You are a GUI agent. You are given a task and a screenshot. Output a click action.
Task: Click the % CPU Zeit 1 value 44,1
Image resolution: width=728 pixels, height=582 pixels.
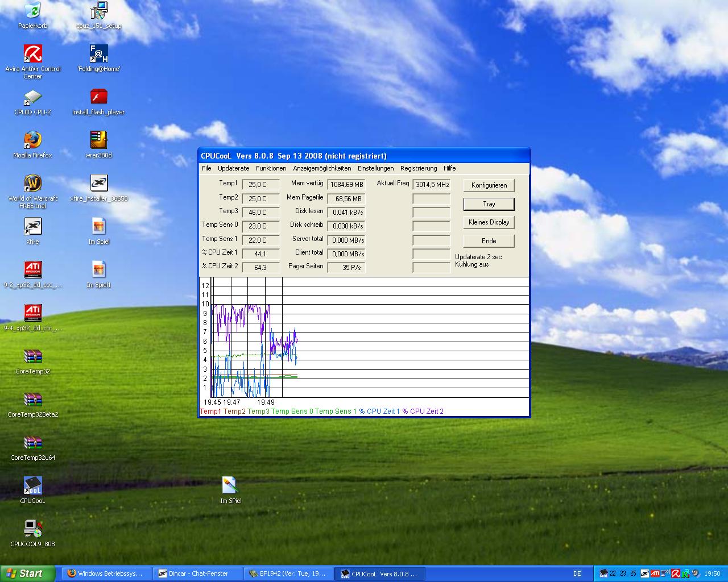point(261,254)
